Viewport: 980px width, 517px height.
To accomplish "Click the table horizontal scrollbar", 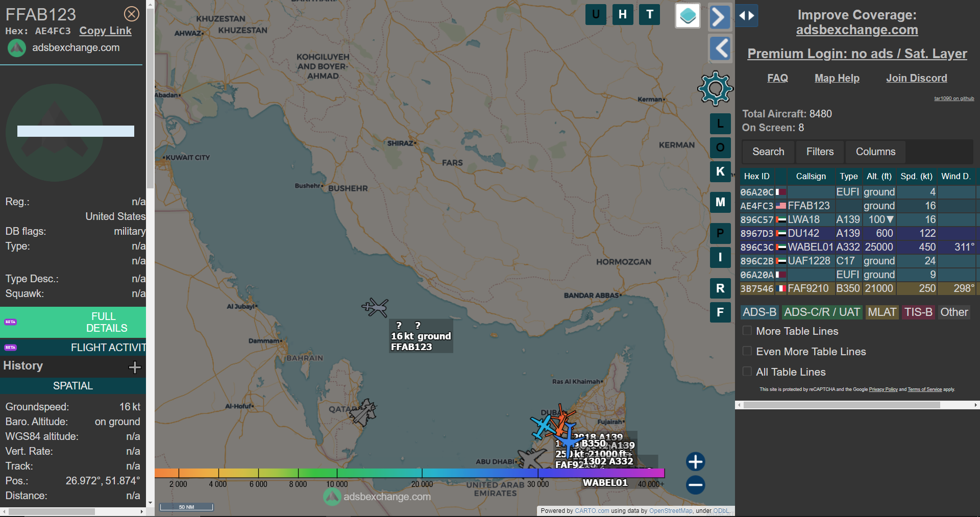I will (842, 405).
